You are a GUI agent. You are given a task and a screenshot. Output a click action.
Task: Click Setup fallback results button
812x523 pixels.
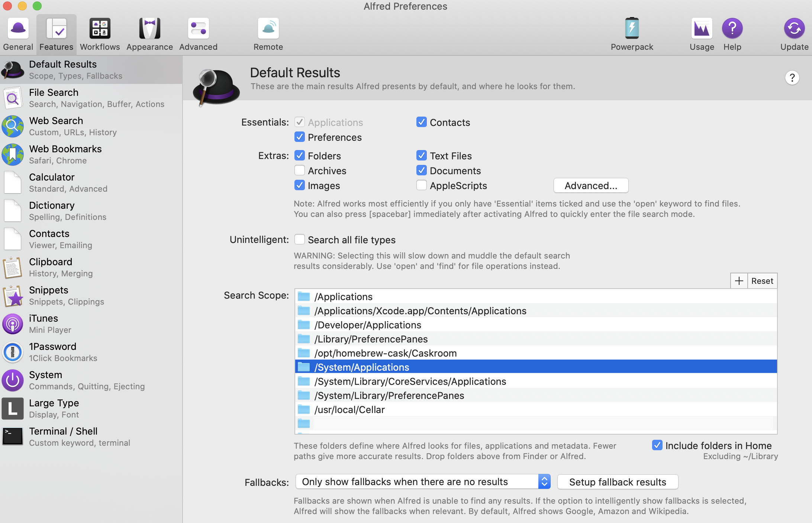[618, 482]
